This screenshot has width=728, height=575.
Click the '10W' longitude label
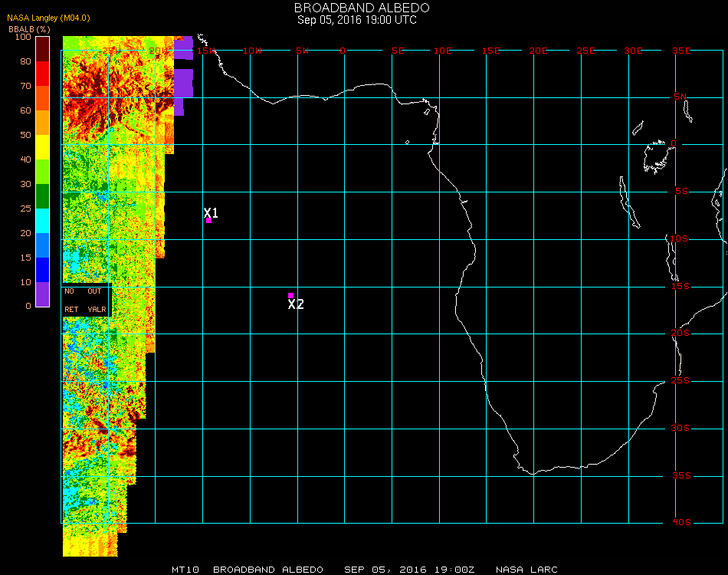coord(252,51)
